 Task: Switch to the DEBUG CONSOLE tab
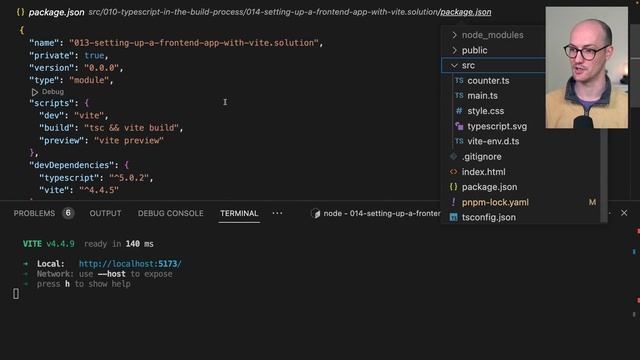(x=171, y=213)
